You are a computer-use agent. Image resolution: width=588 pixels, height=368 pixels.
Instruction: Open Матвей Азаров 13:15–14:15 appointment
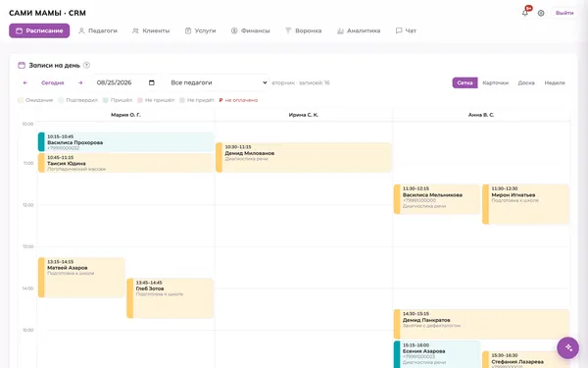point(81,278)
